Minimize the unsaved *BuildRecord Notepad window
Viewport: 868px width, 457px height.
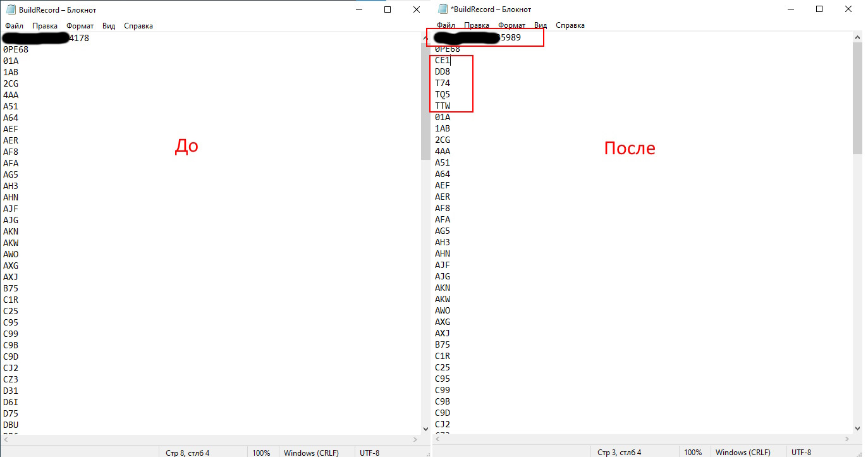pos(791,9)
